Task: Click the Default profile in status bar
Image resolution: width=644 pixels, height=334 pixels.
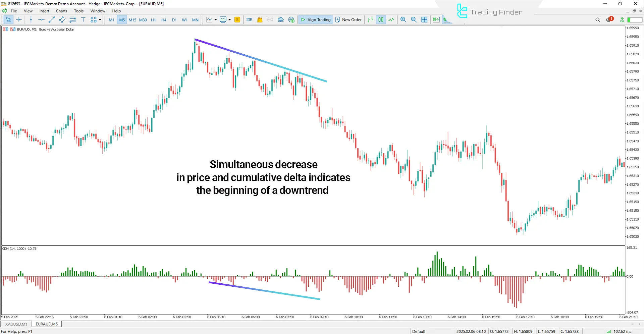Action: pyautogui.click(x=419, y=331)
